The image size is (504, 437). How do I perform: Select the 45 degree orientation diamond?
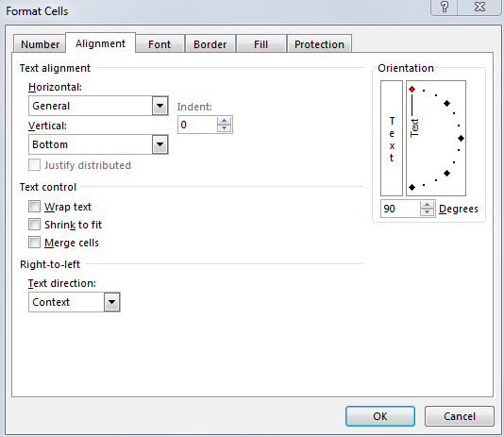tap(446, 103)
